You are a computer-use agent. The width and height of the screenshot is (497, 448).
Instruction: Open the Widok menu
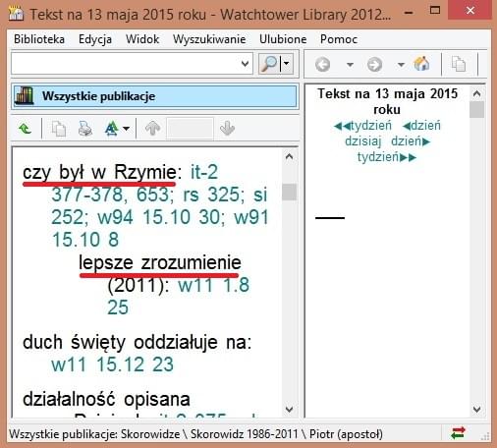click(x=142, y=39)
